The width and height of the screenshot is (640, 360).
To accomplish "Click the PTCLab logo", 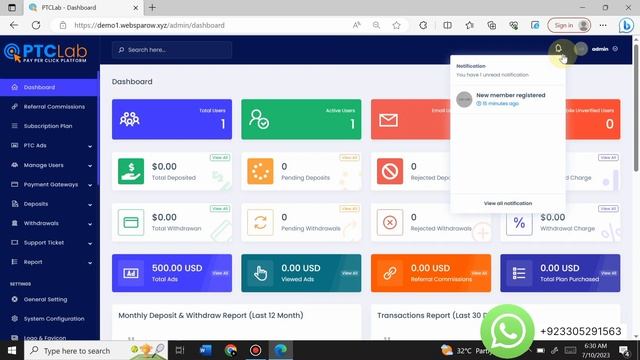I will coord(46,53).
